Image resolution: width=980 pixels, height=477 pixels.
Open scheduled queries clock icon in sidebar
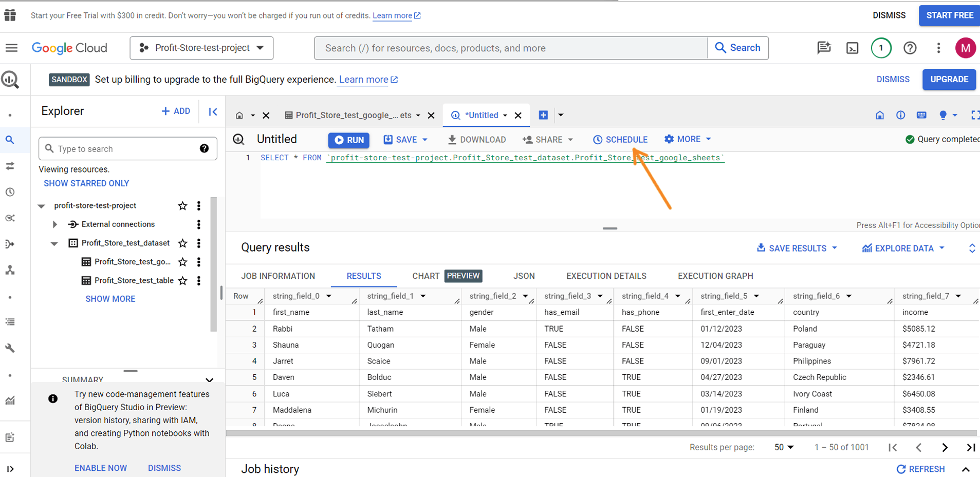click(x=10, y=192)
